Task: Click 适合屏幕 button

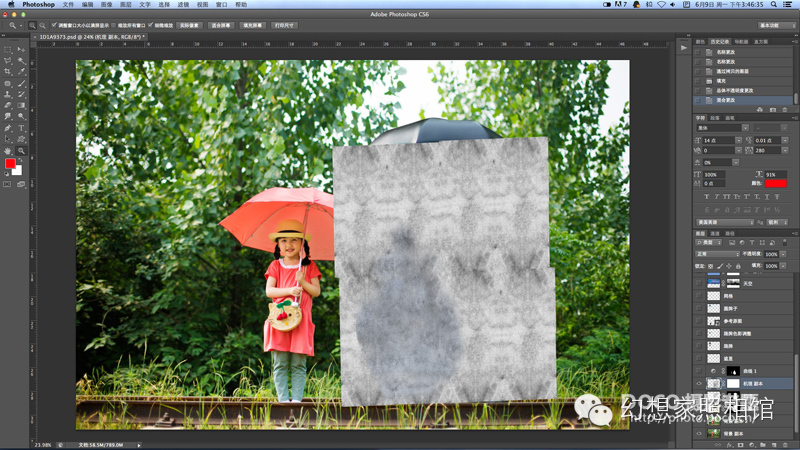Action: [x=221, y=26]
